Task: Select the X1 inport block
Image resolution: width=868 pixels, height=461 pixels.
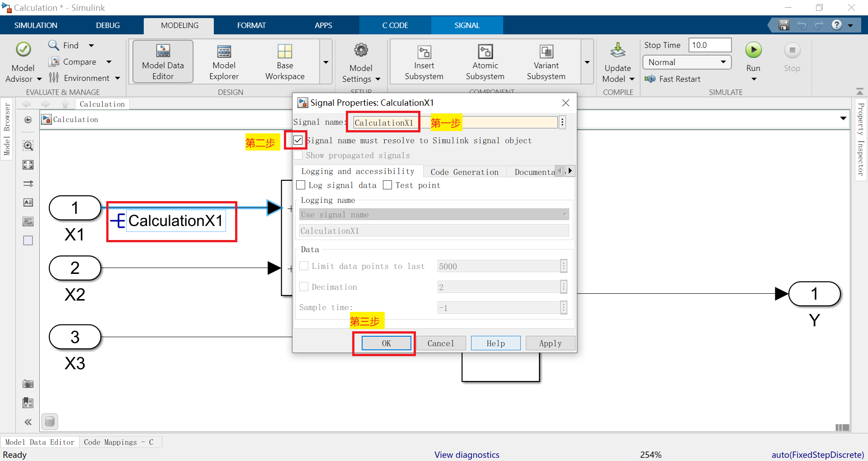Action: pos(75,208)
